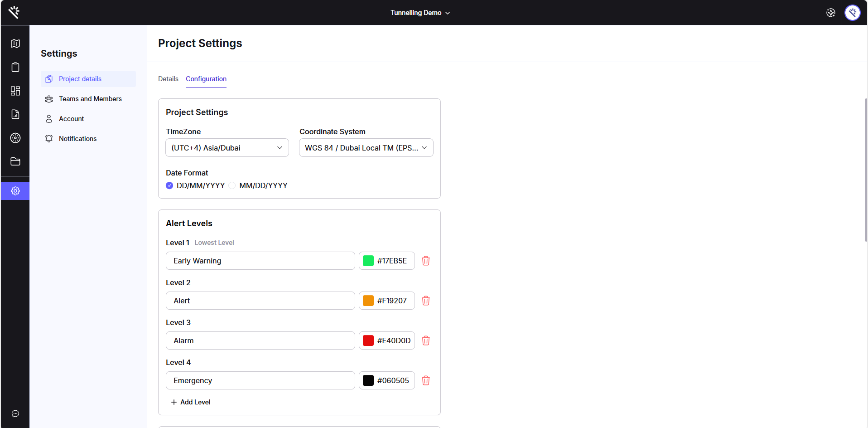
Task: Open Teams and Members settings
Action: (x=90, y=99)
